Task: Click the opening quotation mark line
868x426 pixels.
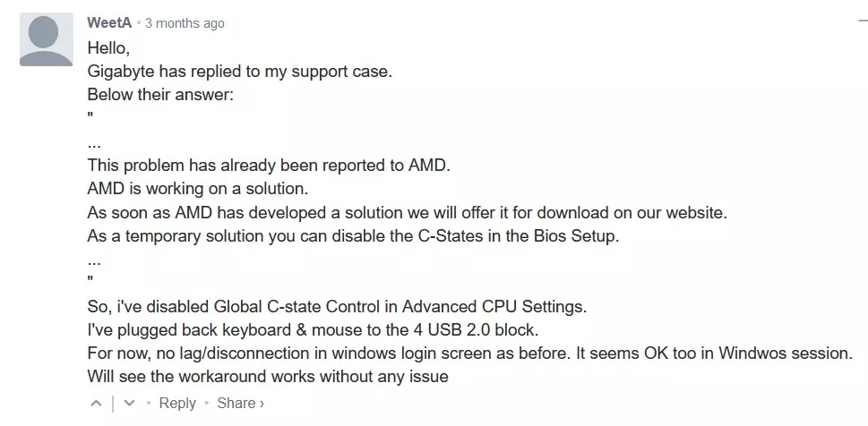Action: coord(90,117)
